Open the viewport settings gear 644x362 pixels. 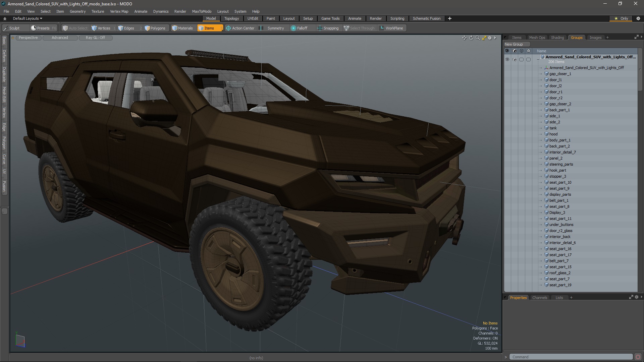click(x=490, y=38)
